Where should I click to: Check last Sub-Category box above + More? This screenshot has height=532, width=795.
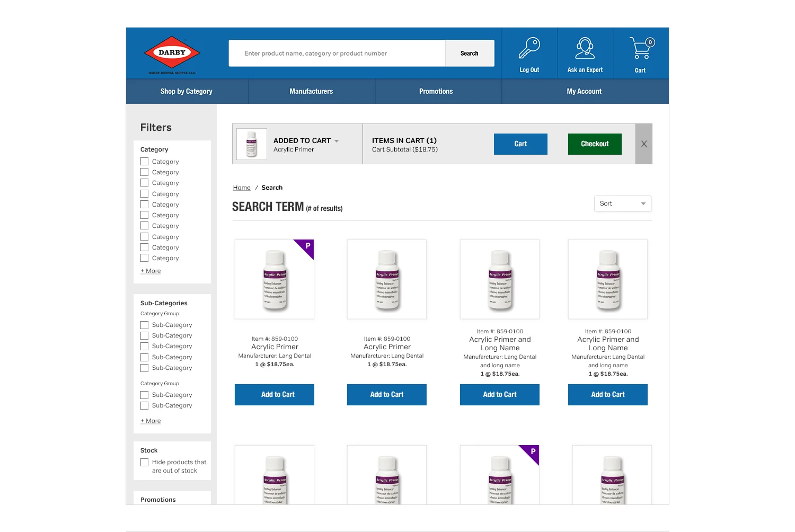pos(144,405)
